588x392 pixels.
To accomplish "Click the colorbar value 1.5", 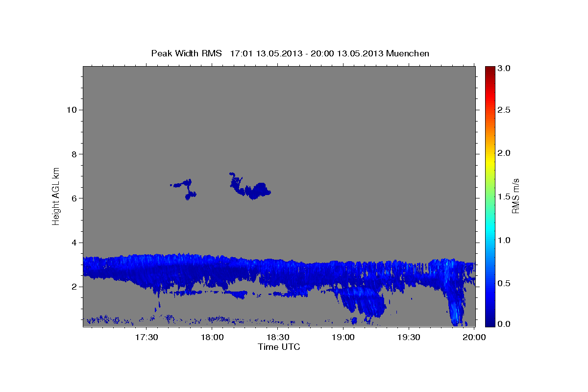I will (x=504, y=196).
